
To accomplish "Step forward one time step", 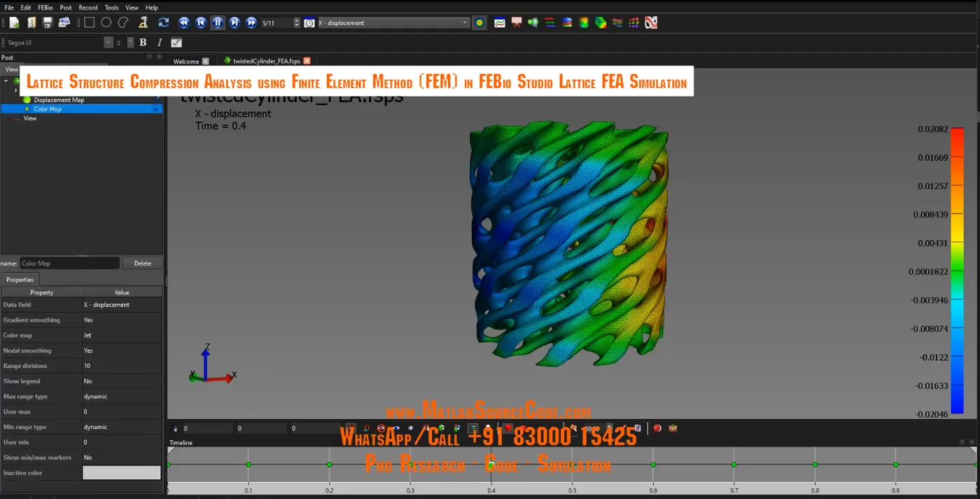I will [x=234, y=23].
